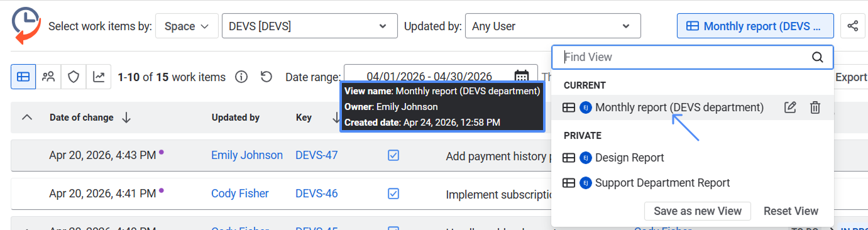Edit the Monthly report view pencil icon
This screenshot has width=868, height=230.
790,107
